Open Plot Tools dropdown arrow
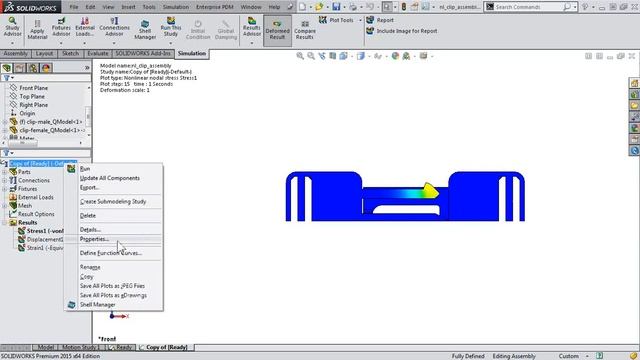 click(x=360, y=20)
